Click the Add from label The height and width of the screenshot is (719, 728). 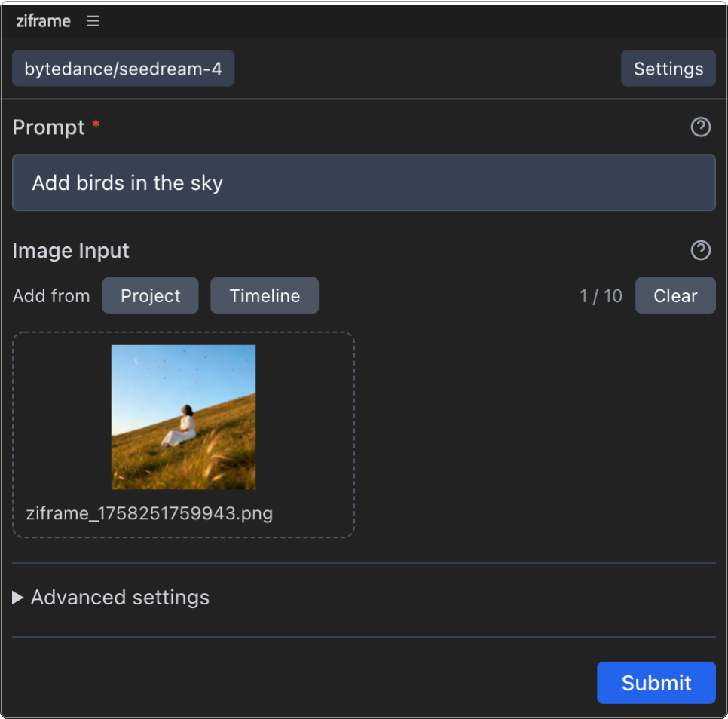pos(51,296)
